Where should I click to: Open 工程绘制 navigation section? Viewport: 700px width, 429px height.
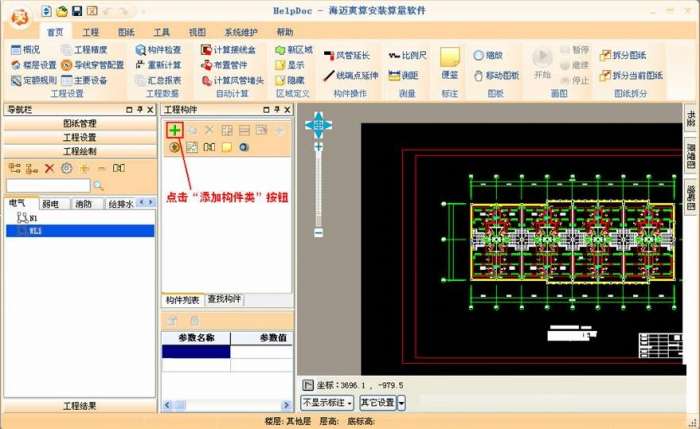[x=80, y=151]
